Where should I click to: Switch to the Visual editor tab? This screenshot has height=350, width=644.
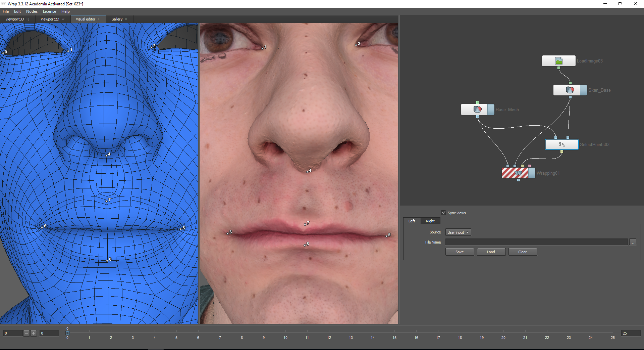point(88,19)
